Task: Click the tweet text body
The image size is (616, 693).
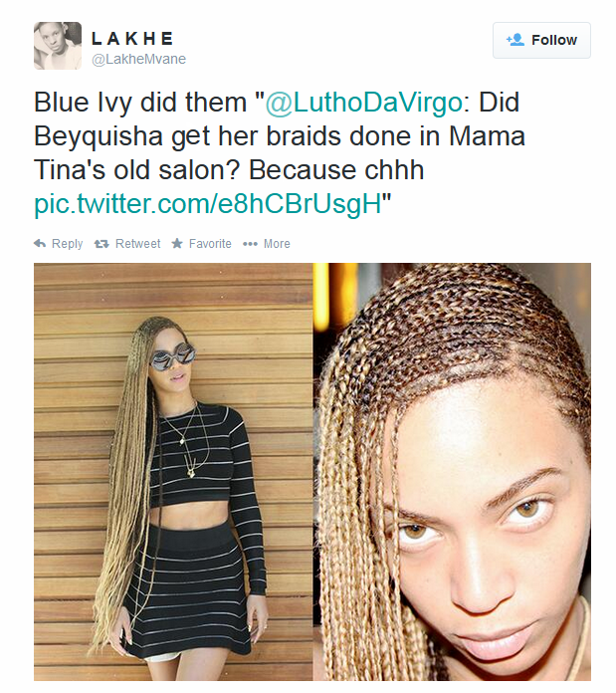Action: click(280, 153)
